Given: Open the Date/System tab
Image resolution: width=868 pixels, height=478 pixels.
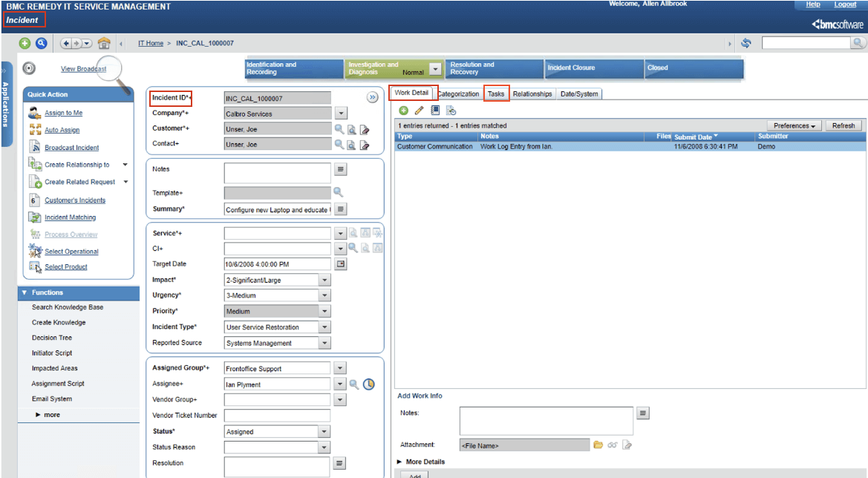Looking at the screenshot, I should [579, 94].
